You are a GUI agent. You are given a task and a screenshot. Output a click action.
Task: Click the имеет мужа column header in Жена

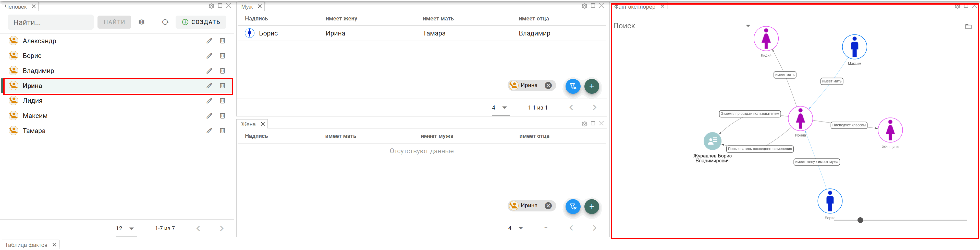(437, 136)
